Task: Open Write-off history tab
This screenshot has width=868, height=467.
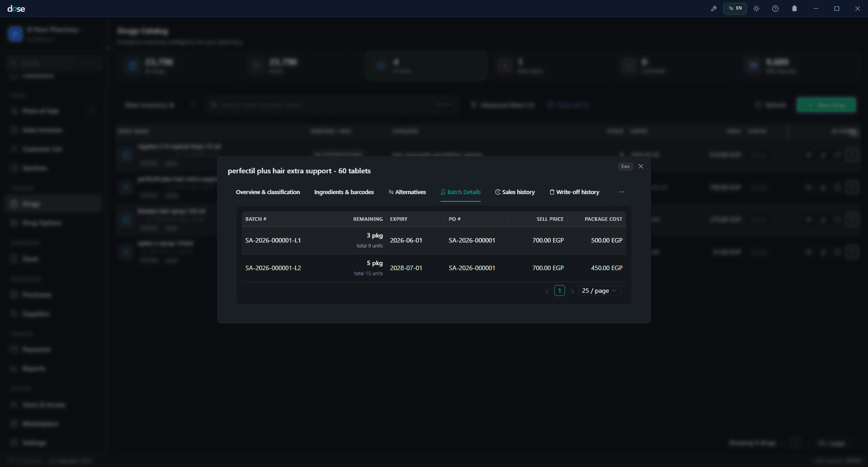Action: [x=574, y=192]
